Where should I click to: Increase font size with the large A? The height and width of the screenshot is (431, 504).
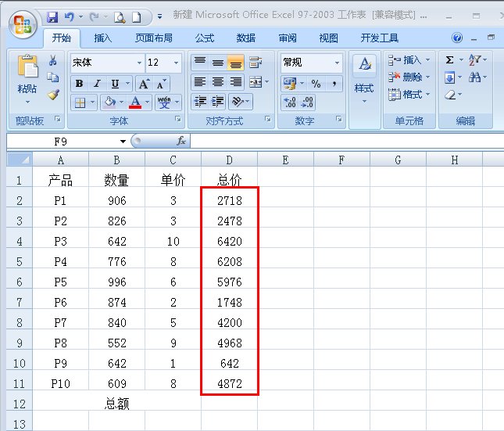point(143,84)
